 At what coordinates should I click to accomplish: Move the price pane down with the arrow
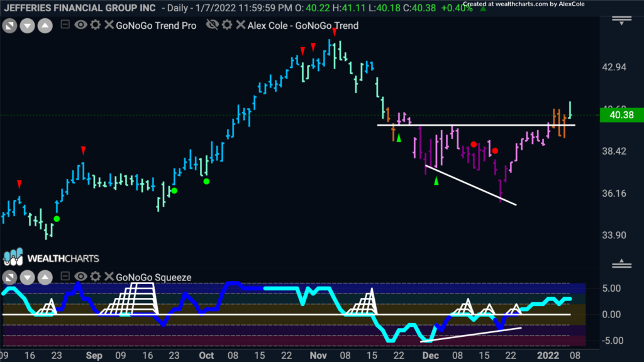point(27,26)
